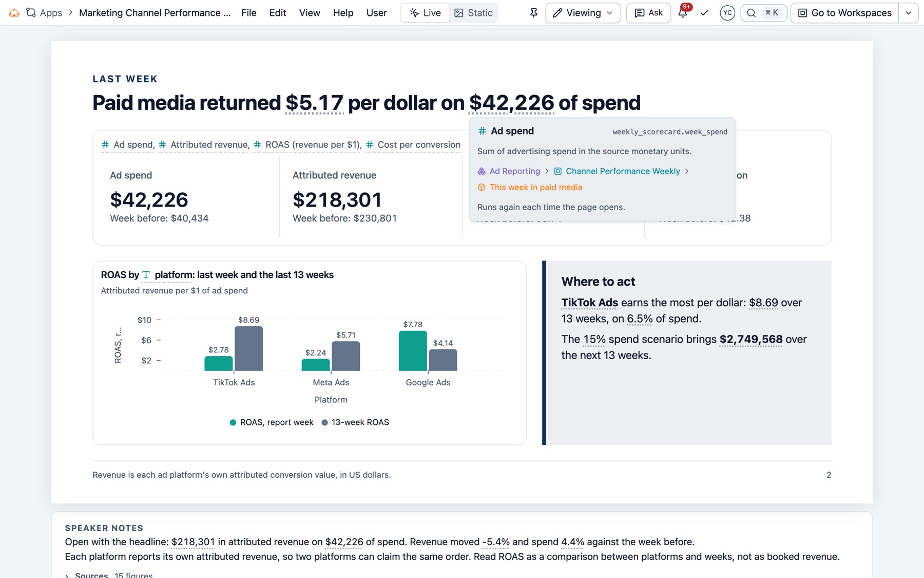
Task: Switch to Live mode
Action: click(425, 13)
